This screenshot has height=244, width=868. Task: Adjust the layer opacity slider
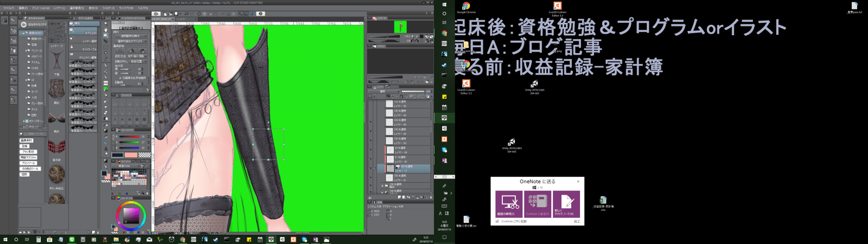[x=413, y=92]
